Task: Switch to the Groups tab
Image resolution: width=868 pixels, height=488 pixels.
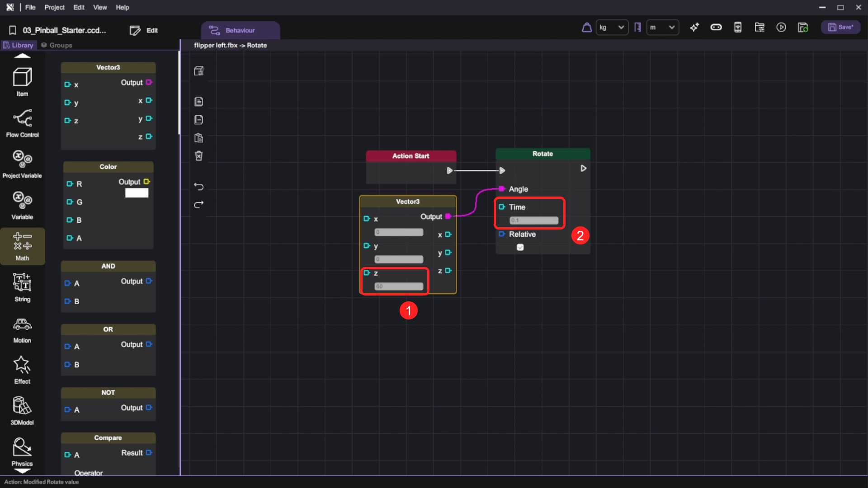Action: (x=57, y=45)
